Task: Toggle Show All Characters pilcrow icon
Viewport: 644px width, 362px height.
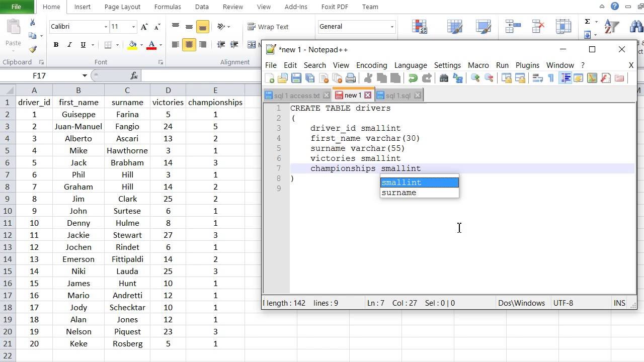Action: pyautogui.click(x=551, y=78)
